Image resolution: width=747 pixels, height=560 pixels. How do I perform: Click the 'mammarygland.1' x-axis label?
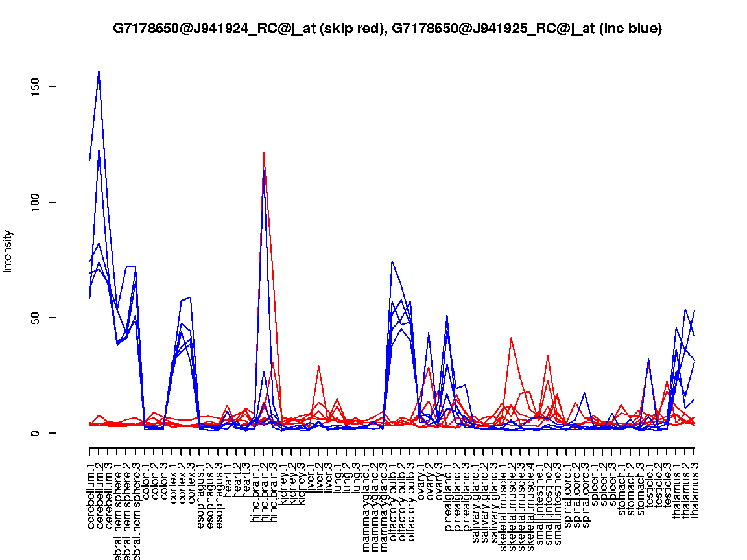click(x=366, y=498)
